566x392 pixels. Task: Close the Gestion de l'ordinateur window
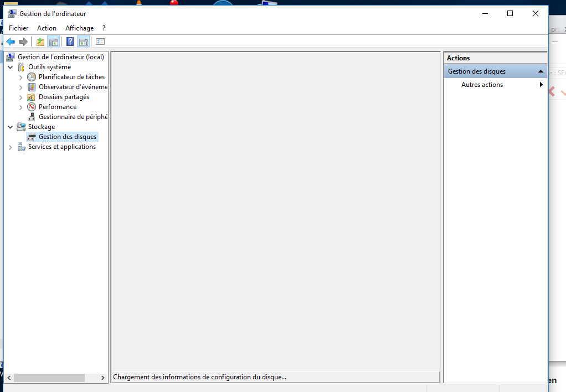pos(536,14)
